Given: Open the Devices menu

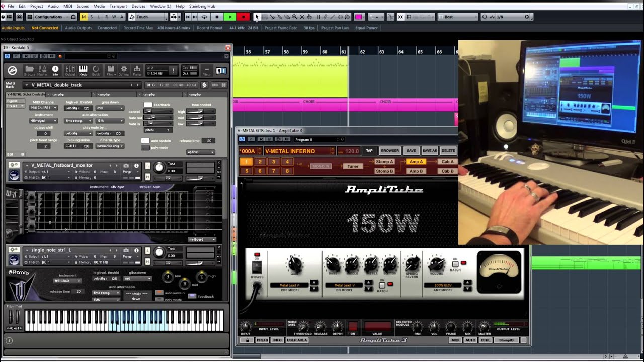Looking at the screenshot, I should [138, 6].
